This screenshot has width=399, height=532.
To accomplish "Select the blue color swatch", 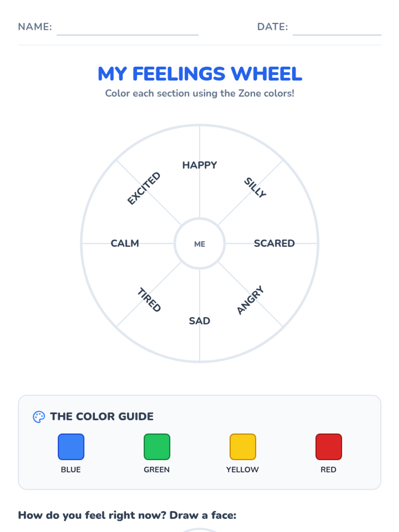I will pyautogui.click(x=71, y=447).
